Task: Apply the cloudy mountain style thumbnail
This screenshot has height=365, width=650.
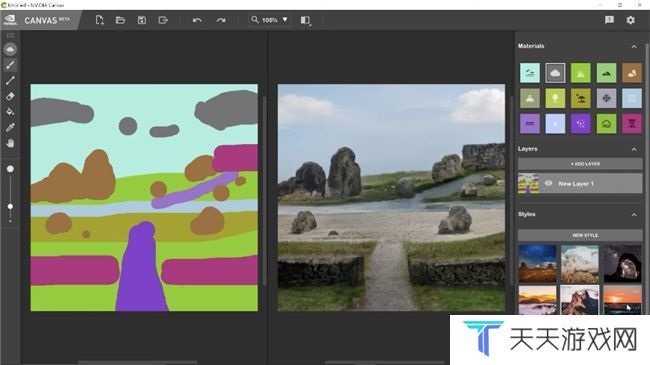Action: (x=580, y=263)
